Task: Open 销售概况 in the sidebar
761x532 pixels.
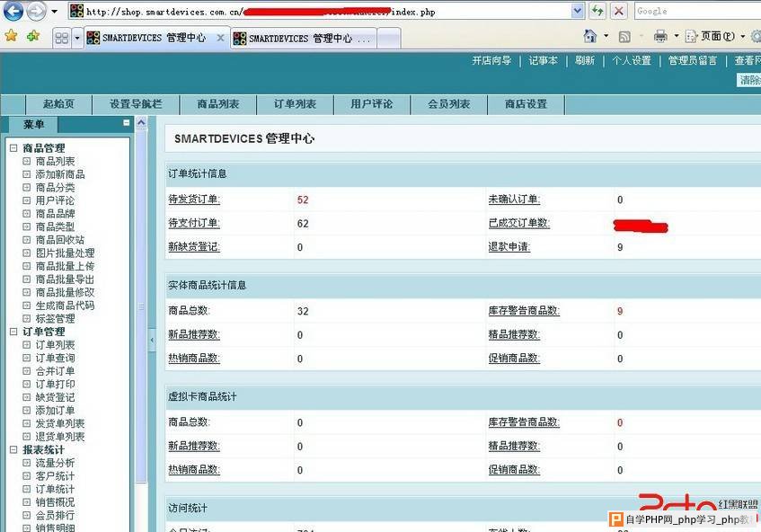Action: 56,502
